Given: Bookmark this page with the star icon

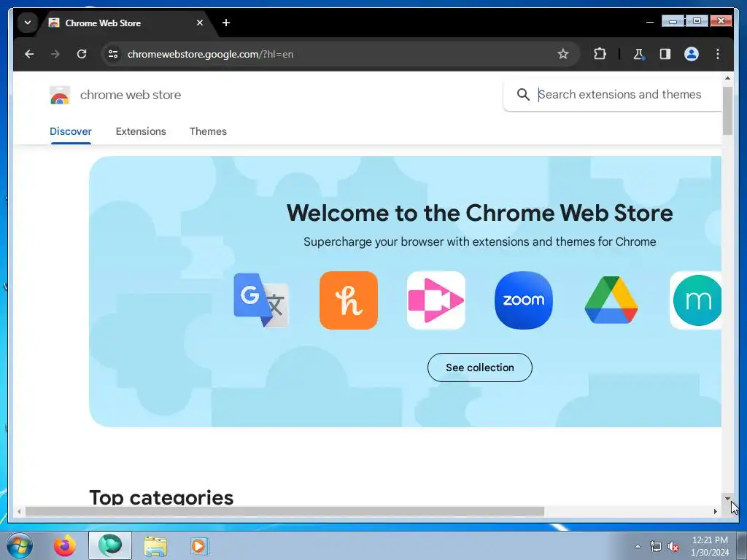Looking at the screenshot, I should click(x=563, y=54).
